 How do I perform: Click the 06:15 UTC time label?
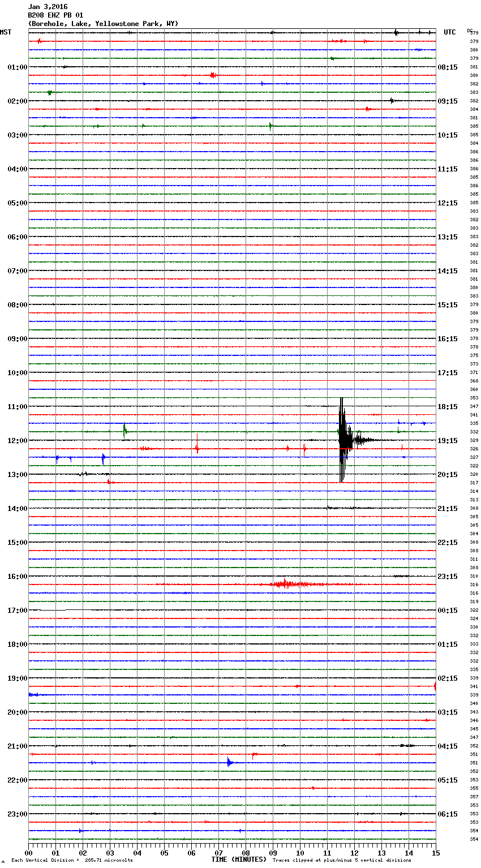click(448, 814)
